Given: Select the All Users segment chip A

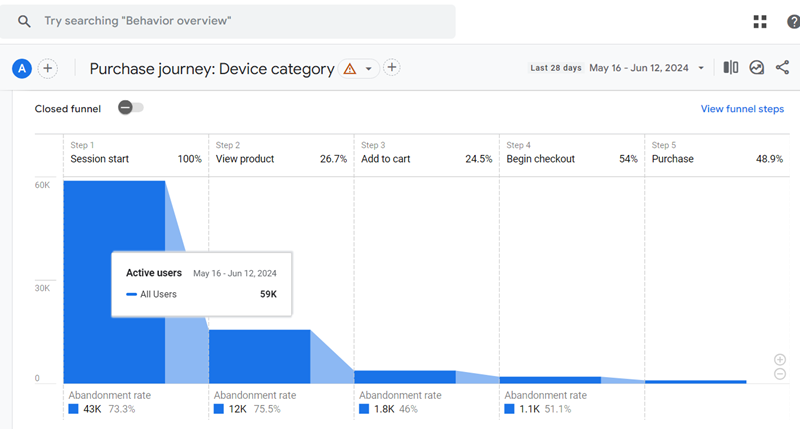Looking at the screenshot, I should click(x=21, y=68).
